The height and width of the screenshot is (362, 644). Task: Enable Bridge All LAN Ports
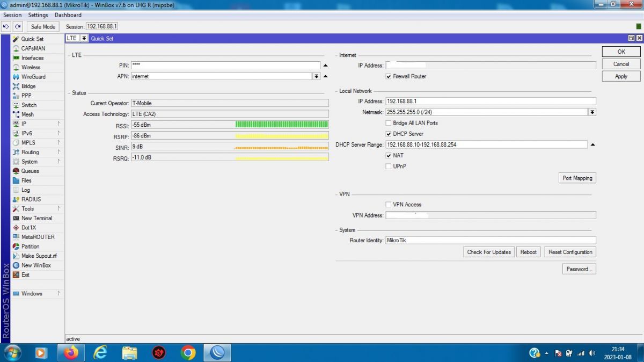point(389,123)
